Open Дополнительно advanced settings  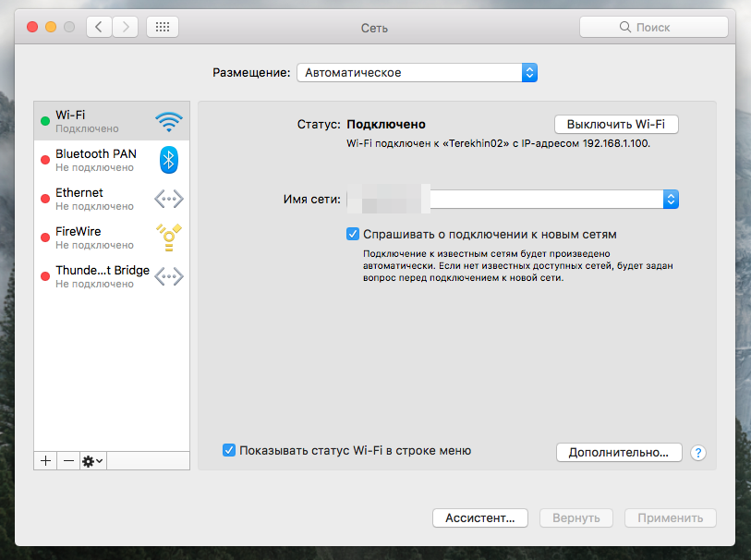(619, 453)
